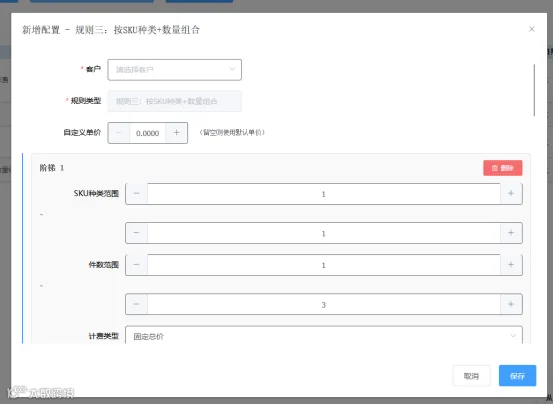Image resolution: width=554 pixels, height=405 pixels.
Task: Close the 新增配置 dialog with X
Action: point(531,29)
